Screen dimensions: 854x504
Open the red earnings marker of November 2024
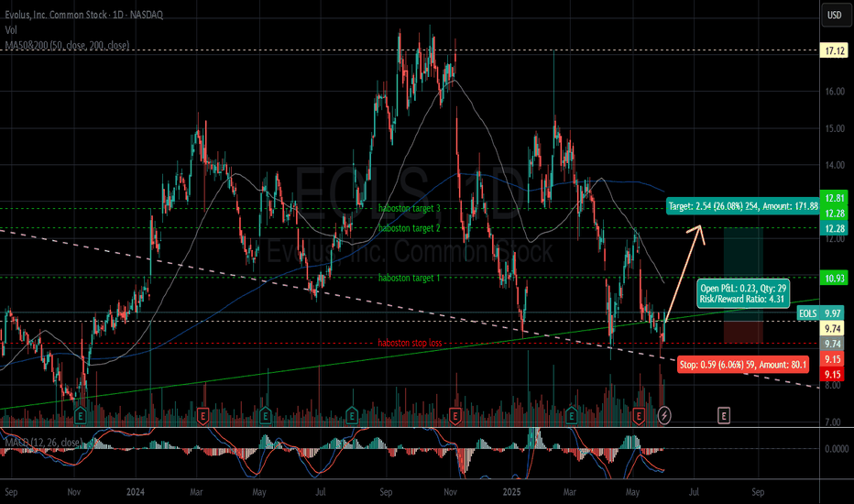pos(454,416)
